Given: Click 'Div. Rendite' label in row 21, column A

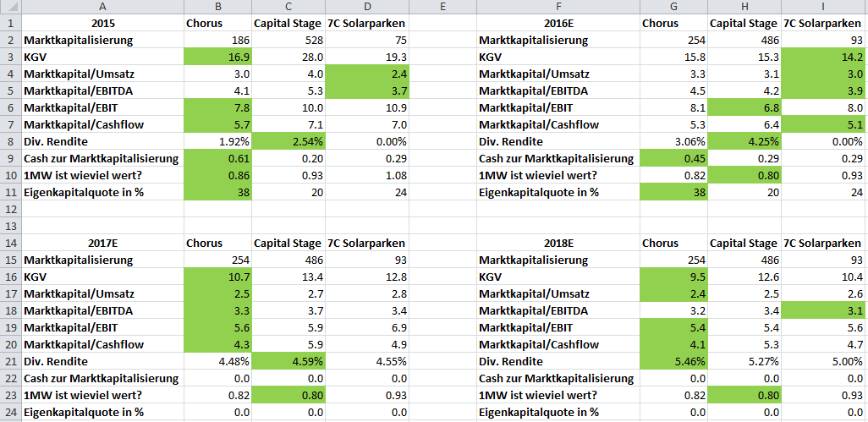Looking at the screenshot, I should tap(54, 362).
